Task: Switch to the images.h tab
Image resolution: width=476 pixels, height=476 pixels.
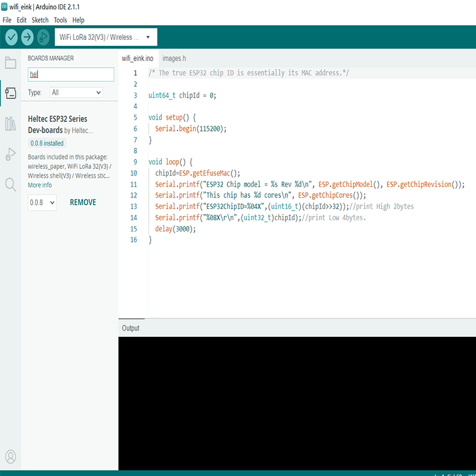Action: point(174,58)
